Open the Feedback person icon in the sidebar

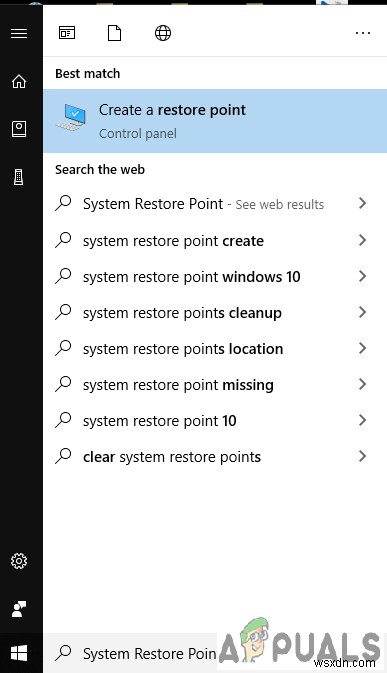tap(19, 609)
